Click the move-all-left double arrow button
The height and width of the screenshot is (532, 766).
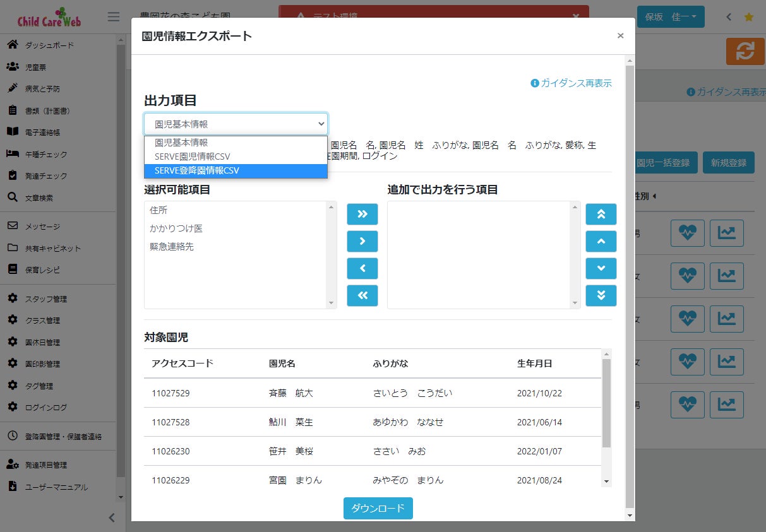coord(362,295)
